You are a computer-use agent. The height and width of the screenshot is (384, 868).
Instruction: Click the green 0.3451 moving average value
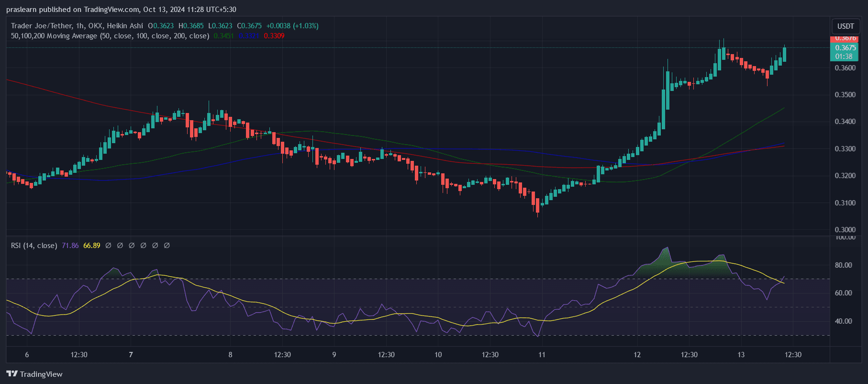pyautogui.click(x=223, y=36)
